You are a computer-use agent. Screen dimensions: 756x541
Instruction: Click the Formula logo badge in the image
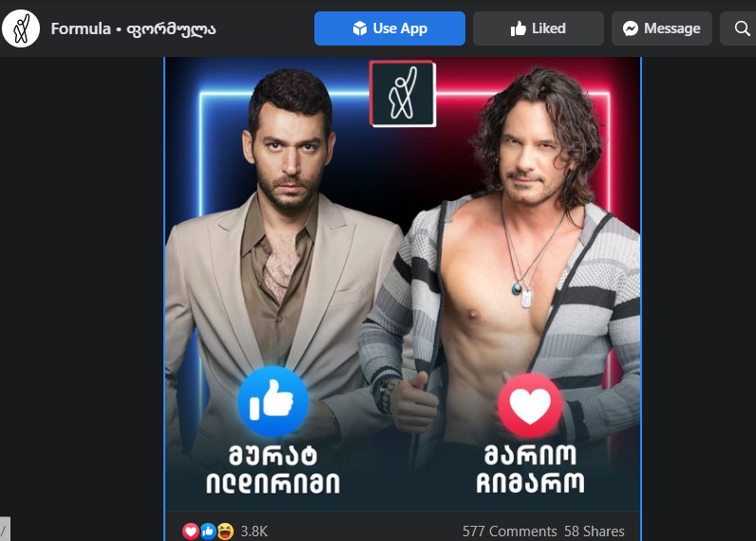tap(403, 94)
